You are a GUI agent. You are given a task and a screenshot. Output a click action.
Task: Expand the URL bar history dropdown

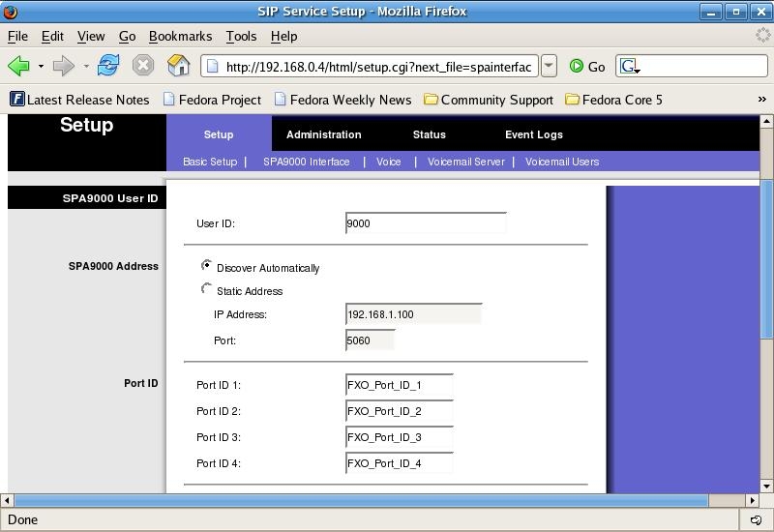[x=549, y=66]
